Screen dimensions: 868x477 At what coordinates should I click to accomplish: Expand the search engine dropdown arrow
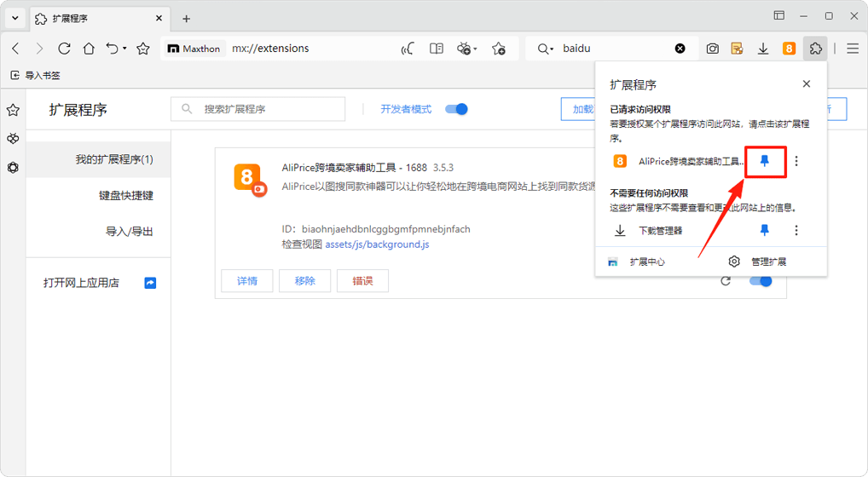tap(552, 49)
